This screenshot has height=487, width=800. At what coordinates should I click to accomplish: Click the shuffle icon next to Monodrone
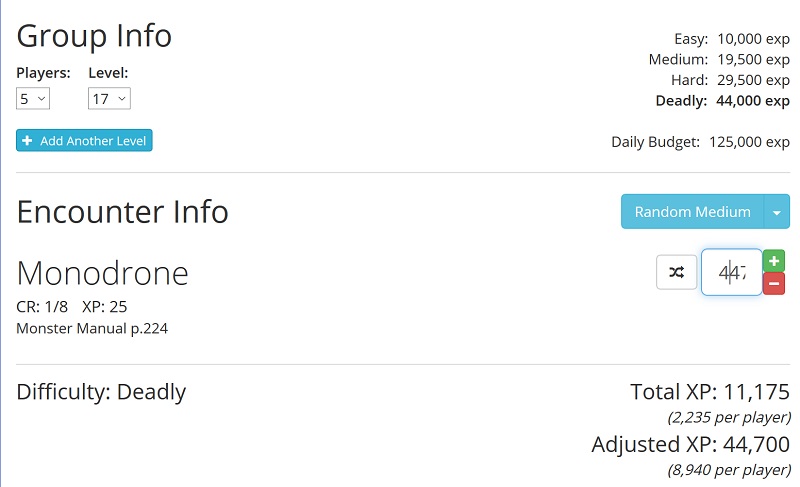pos(676,272)
